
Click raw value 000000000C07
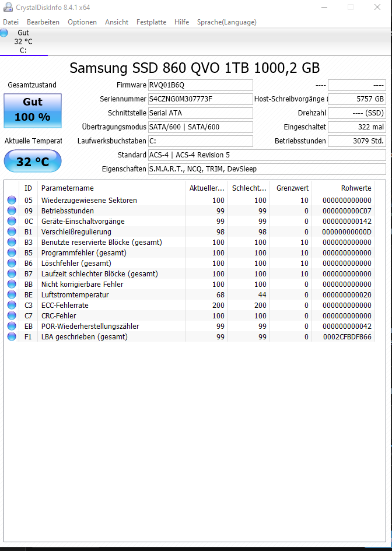coord(347,211)
